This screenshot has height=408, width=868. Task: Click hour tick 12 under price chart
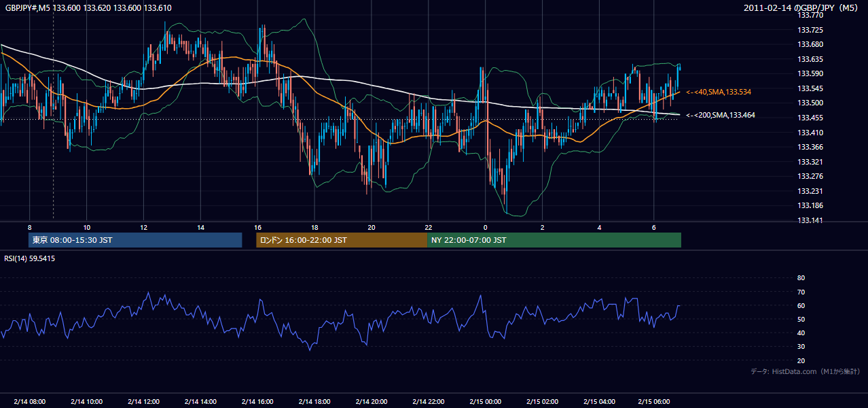click(143, 226)
